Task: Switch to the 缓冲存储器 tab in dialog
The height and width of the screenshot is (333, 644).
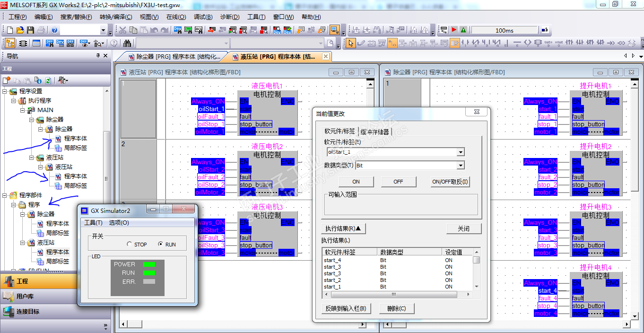Action: pos(374,132)
